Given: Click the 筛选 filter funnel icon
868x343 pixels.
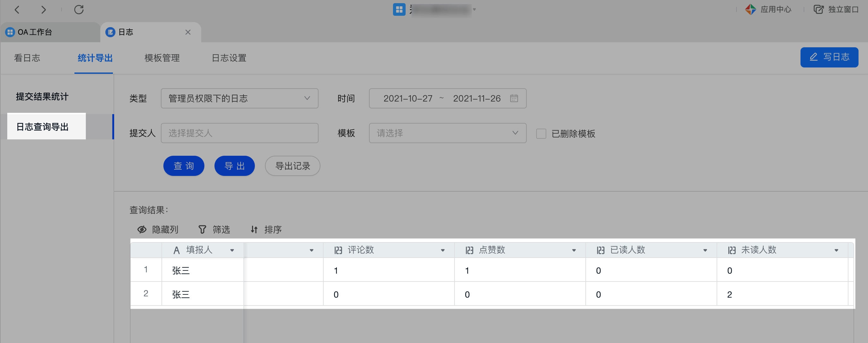Looking at the screenshot, I should [x=202, y=230].
